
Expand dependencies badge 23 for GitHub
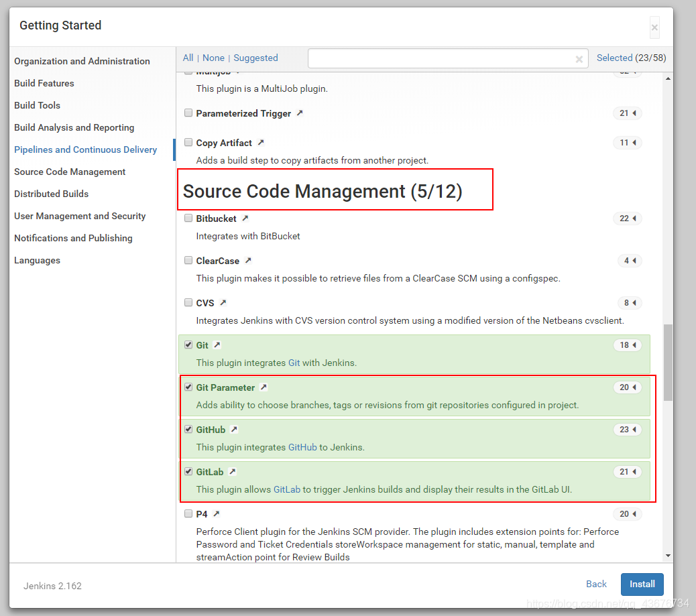[627, 430]
